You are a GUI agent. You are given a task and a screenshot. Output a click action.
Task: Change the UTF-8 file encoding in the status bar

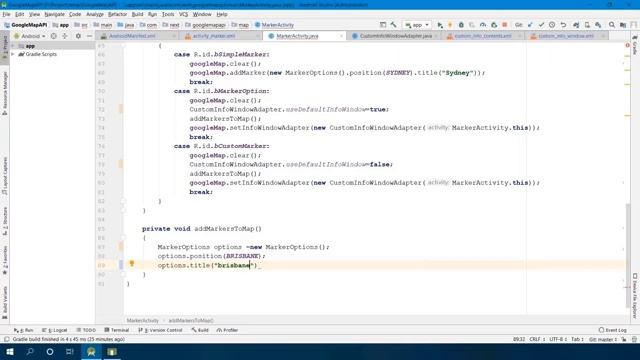coord(558,339)
